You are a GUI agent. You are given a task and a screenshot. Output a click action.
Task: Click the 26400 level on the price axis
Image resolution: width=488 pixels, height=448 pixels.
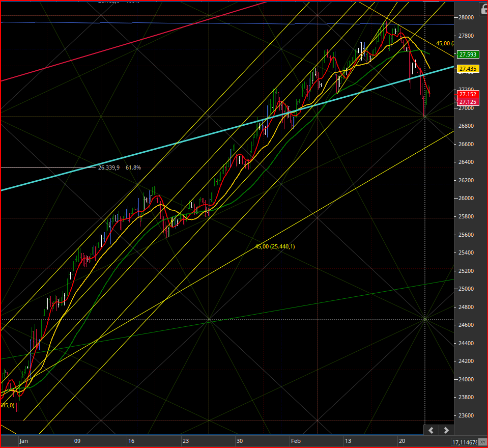coord(466,162)
